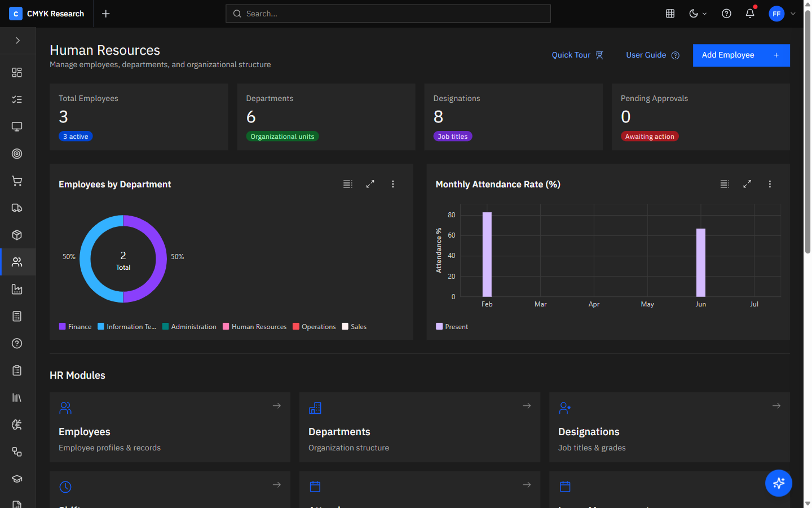Show data list for Monthly Attendance Rate
Viewport: 812px width, 508px height.
pyautogui.click(x=725, y=184)
